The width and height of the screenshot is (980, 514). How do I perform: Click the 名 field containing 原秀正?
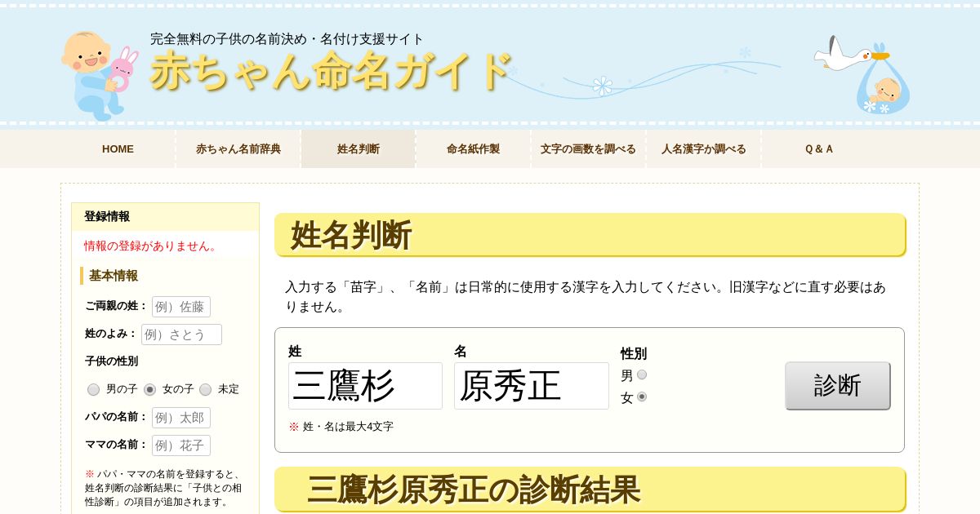tap(532, 386)
